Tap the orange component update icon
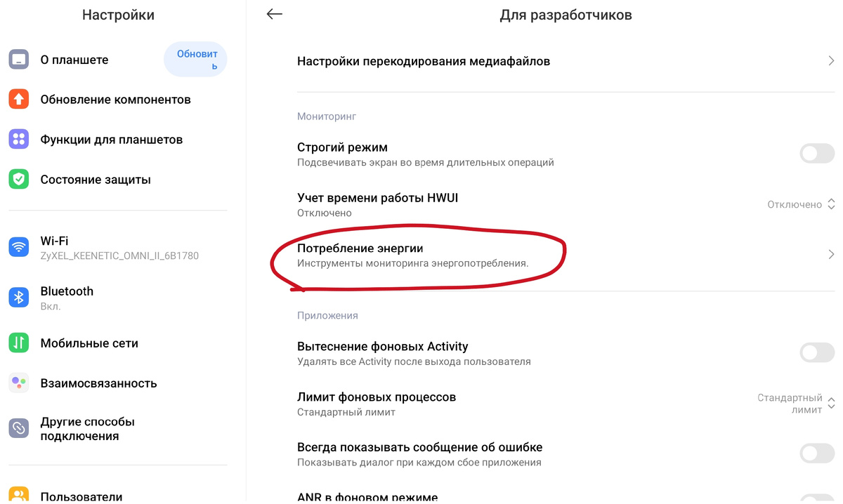This screenshot has height=504, width=843. [19, 100]
